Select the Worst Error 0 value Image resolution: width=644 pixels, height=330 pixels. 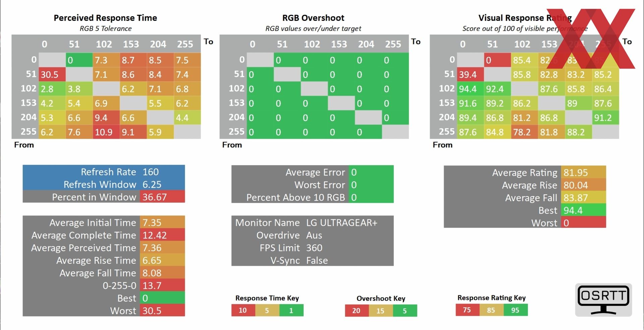click(x=371, y=185)
